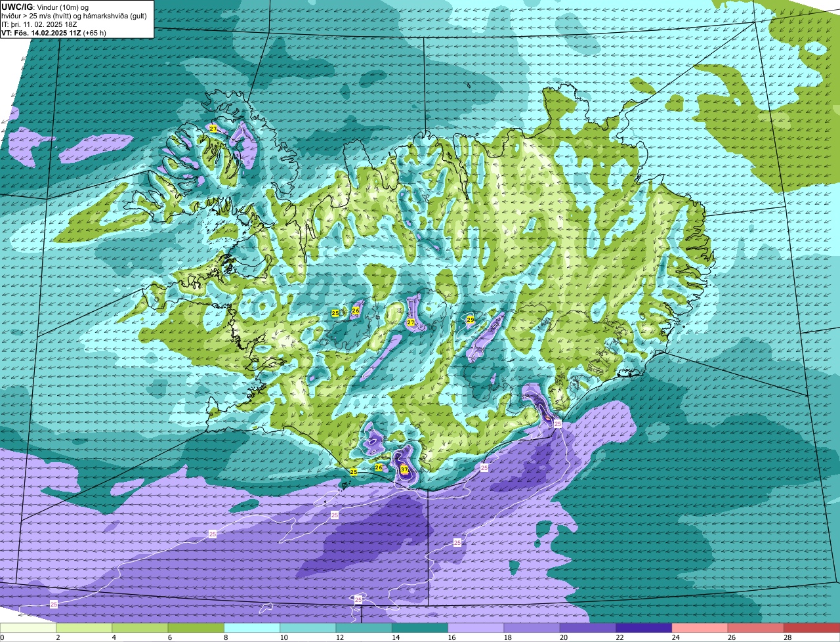Choose the 6–8 m/s olive green legend swatch
The image size is (840, 642).
(x=196, y=628)
